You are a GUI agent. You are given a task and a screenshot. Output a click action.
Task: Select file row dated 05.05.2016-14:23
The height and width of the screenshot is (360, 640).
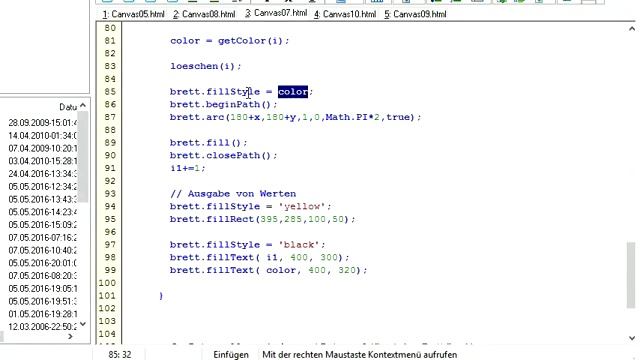(42, 212)
